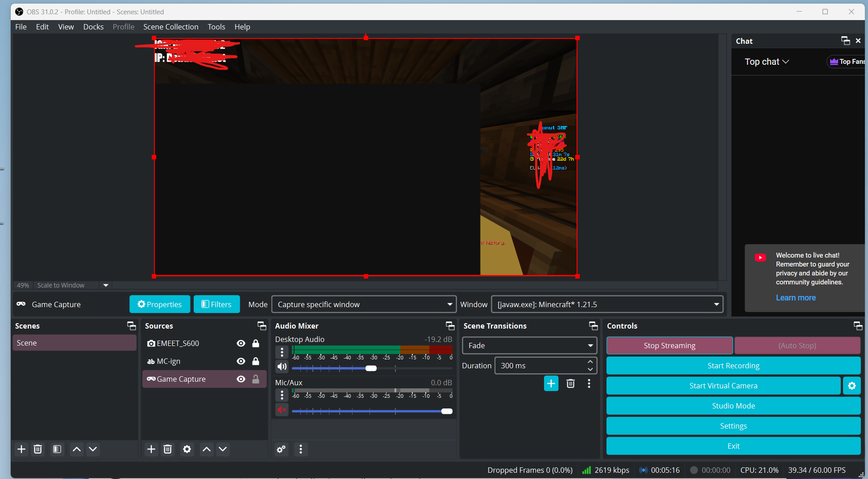Hide the EMEET_S600 source
This screenshot has width=868, height=479.
pyautogui.click(x=241, y=343)
